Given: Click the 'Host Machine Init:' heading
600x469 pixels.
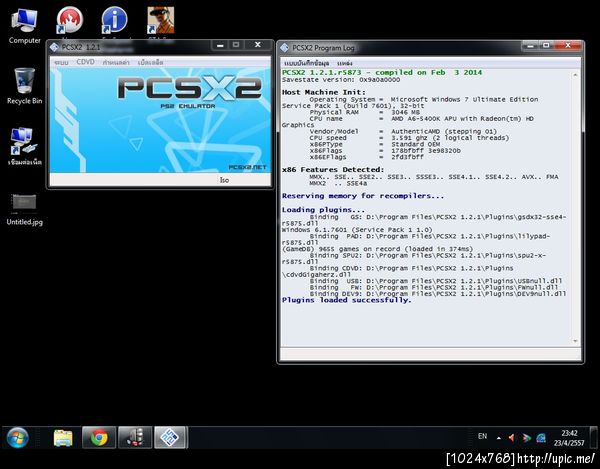Looking at the screenshot, I should point(324,92).
